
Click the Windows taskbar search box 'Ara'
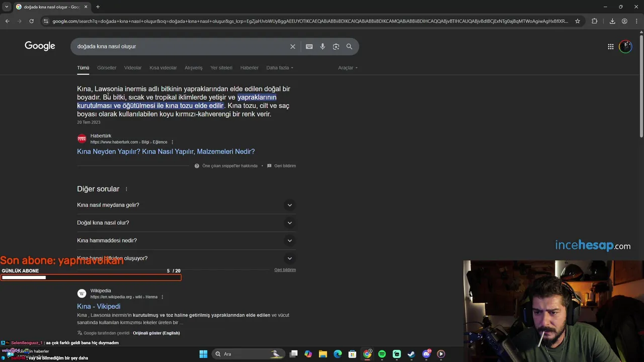(248, 354)
